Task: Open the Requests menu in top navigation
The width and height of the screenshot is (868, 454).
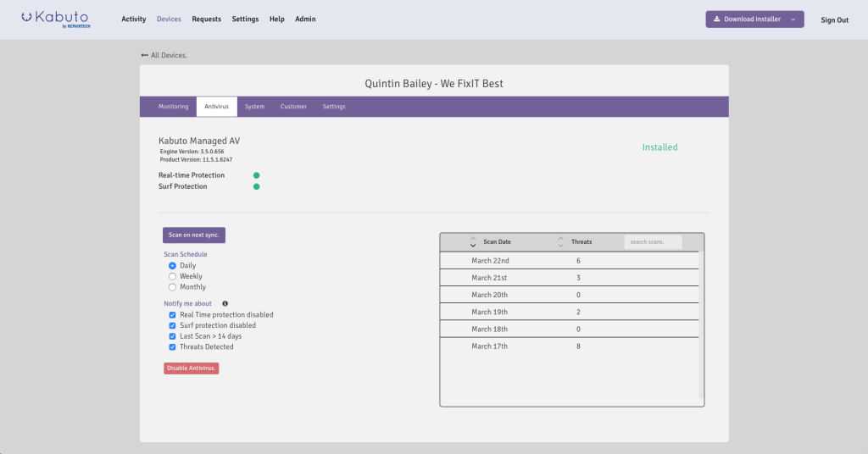Action: pyautogui.click(x=206, y=19)
